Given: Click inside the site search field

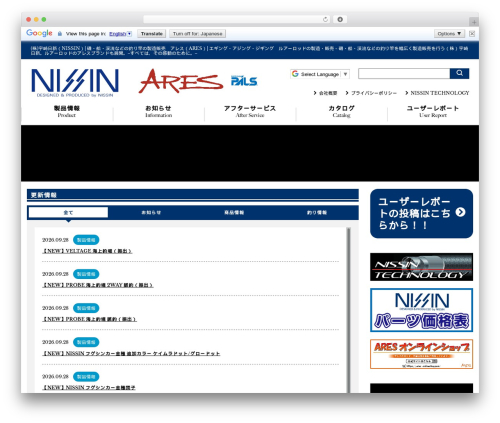Looking at the screenshot, I should [404, 74].
